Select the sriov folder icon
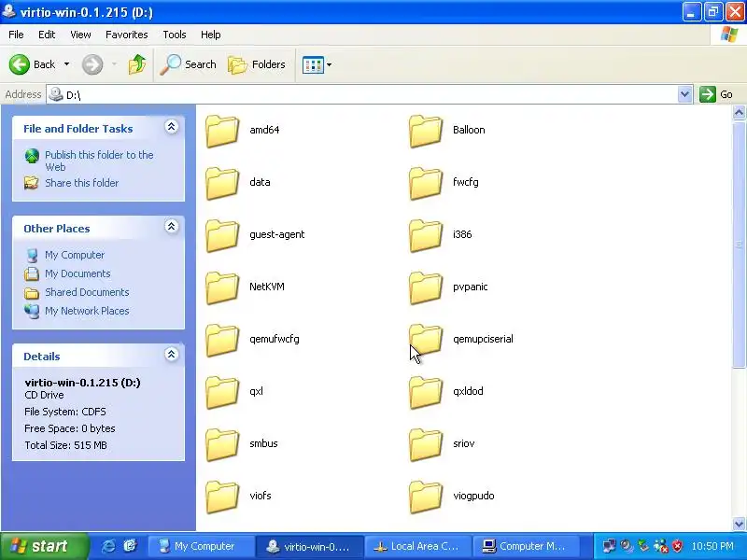The height and width of the screenshot is (560, 747). pyautogui.click(x=426, y=445)
